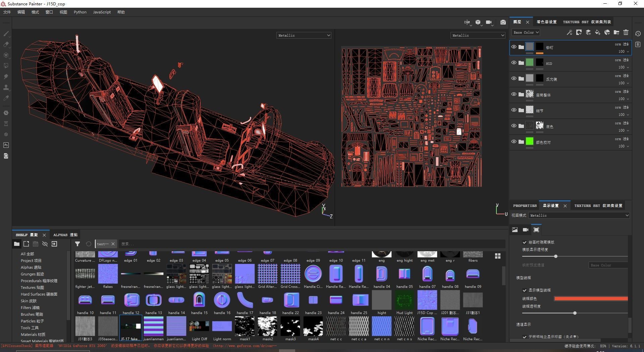Screen dimensions: 644x352
Task: Click the 3D cube perspective view icon
Action: click(478, 22)
